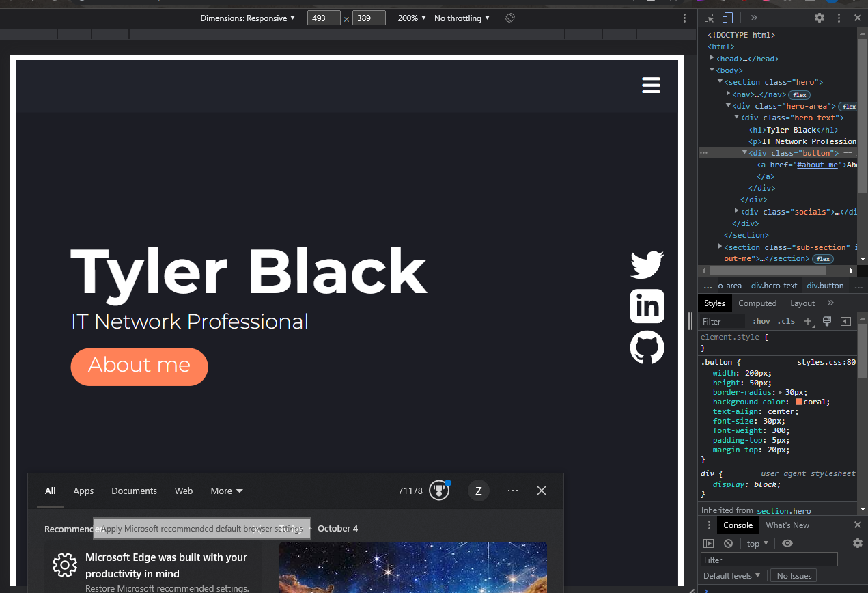Toggle the flex badge on sub-section element
868x593 pixels.
[823, 259]
